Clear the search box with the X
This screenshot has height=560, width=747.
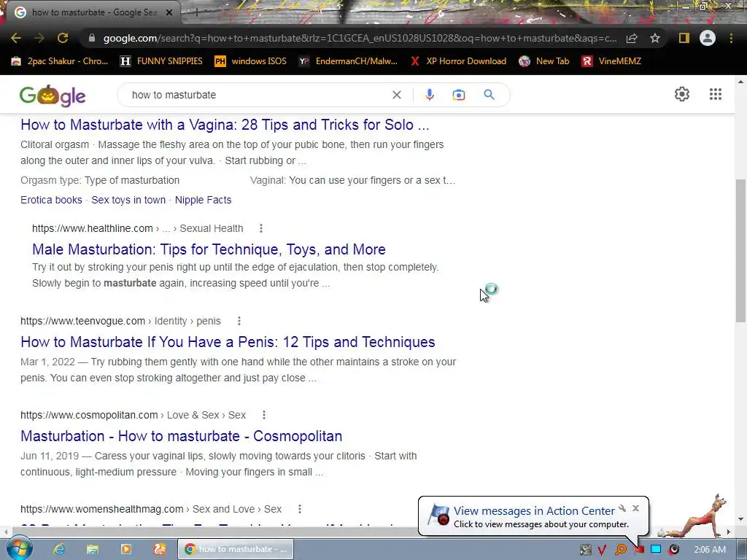coord(396,95)
